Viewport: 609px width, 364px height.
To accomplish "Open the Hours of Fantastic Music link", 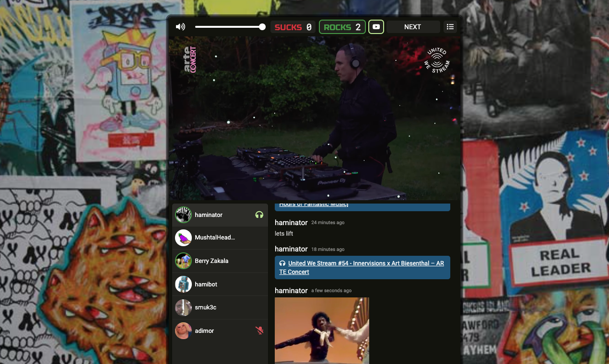I will [313, 204].
